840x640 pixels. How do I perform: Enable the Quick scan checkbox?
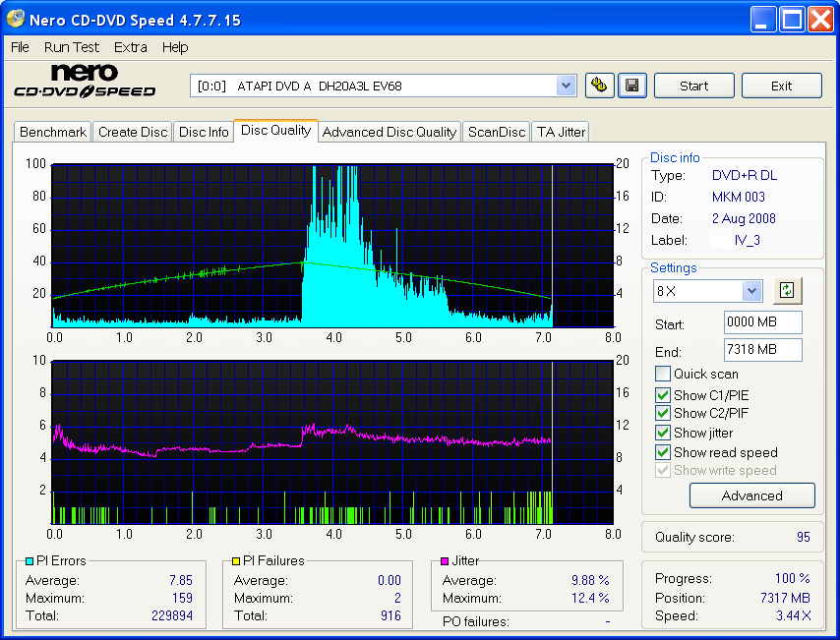coord(663,374)
